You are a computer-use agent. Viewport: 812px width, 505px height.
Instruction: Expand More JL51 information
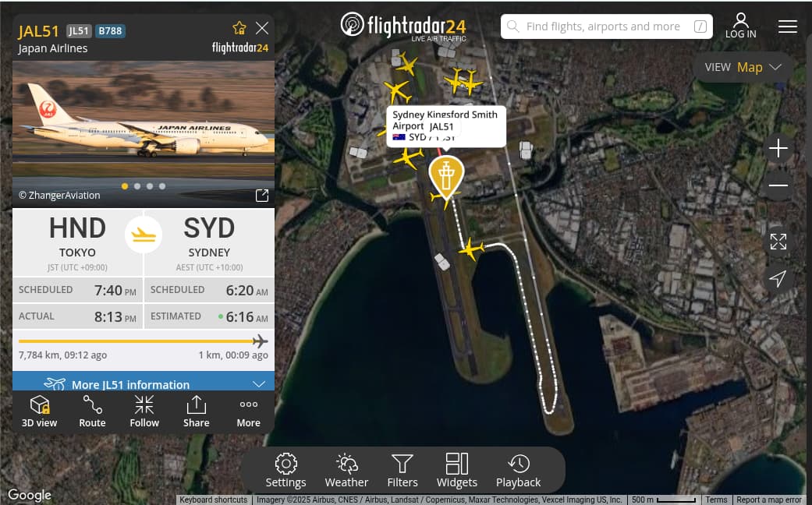(x=144, y=384)
